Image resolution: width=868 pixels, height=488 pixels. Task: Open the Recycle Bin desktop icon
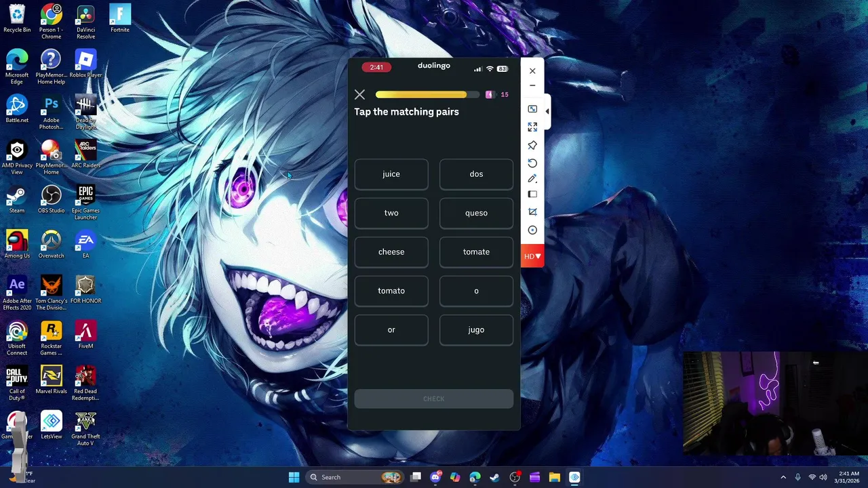click(x=17, y=19)
